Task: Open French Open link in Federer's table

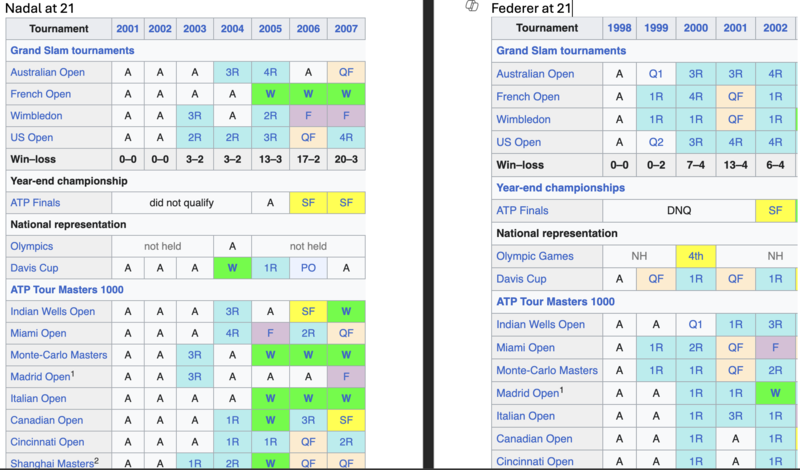Action: [x=528, y=96]
